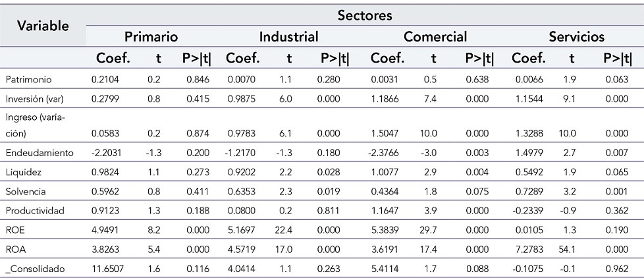The image size is (644, 278).
Task: Select the Sectores header cell
Action: 365,14
